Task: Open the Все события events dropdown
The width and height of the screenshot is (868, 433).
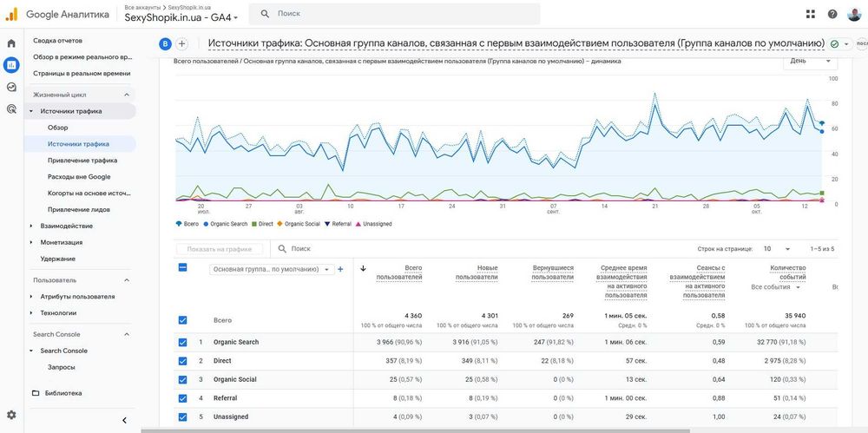Action: [776, 287]
